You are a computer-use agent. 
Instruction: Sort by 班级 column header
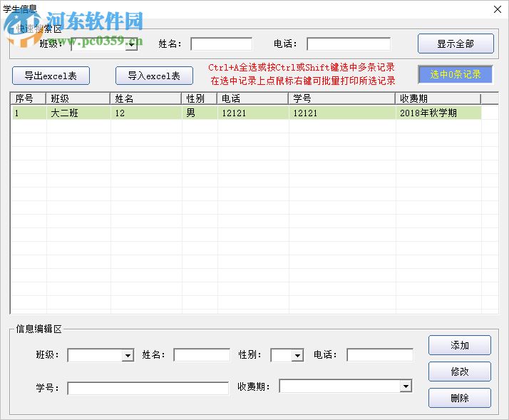78,98
